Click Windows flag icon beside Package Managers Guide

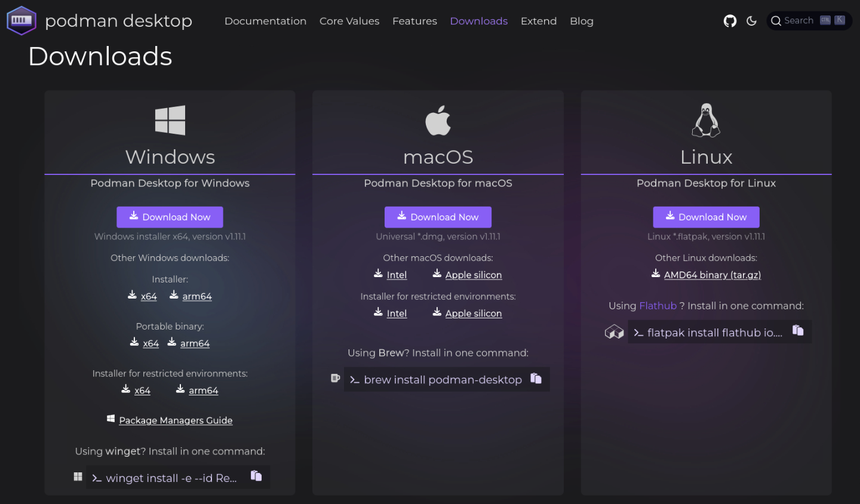[110, 419]
